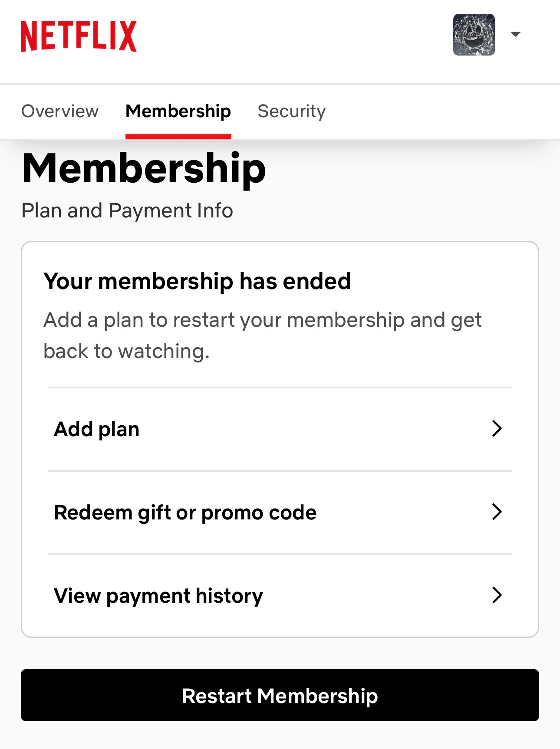Click the Netflix logo
The height and width of the screenshot is (749, 560).
[x=79, y=36]
